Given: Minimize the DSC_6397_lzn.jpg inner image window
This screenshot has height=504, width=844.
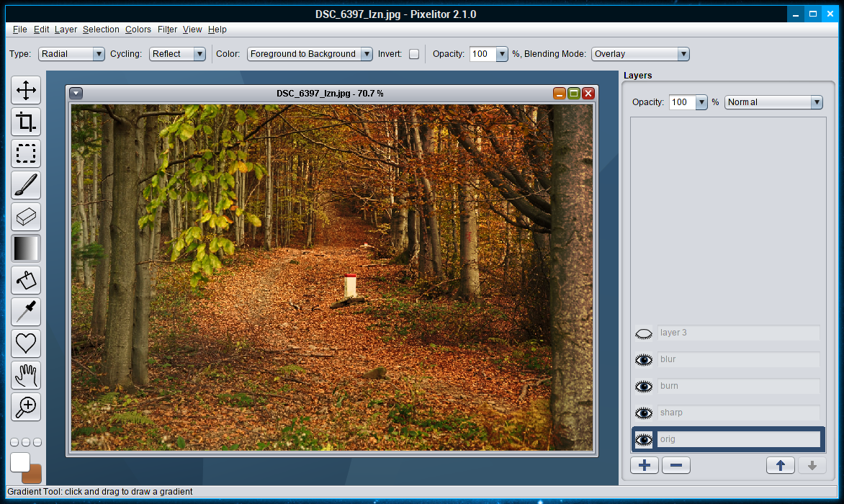Looking at the screenshot, I should (x=560, y=94).
